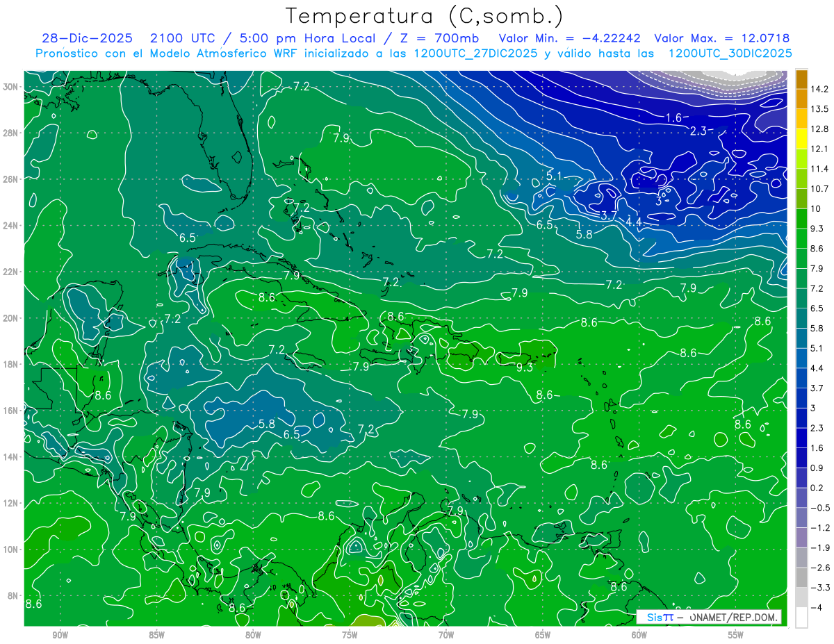
Task: Click the 4.4 contour label on the map
Action: (633, 222)
